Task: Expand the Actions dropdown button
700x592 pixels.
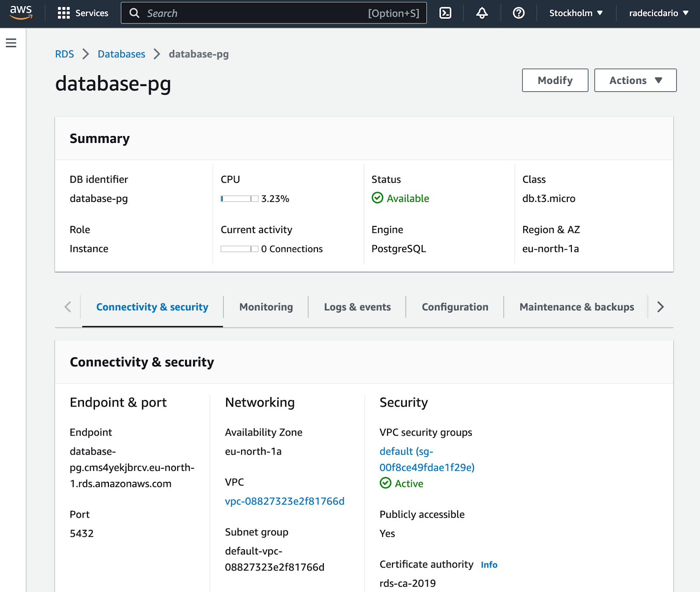Action: pyautogui.click(x=635, y=80)
